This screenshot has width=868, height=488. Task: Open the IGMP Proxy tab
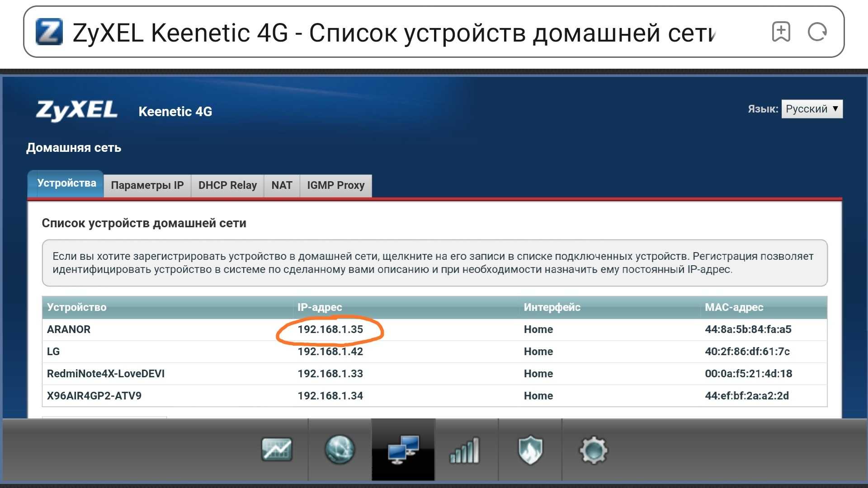(335, 185)
